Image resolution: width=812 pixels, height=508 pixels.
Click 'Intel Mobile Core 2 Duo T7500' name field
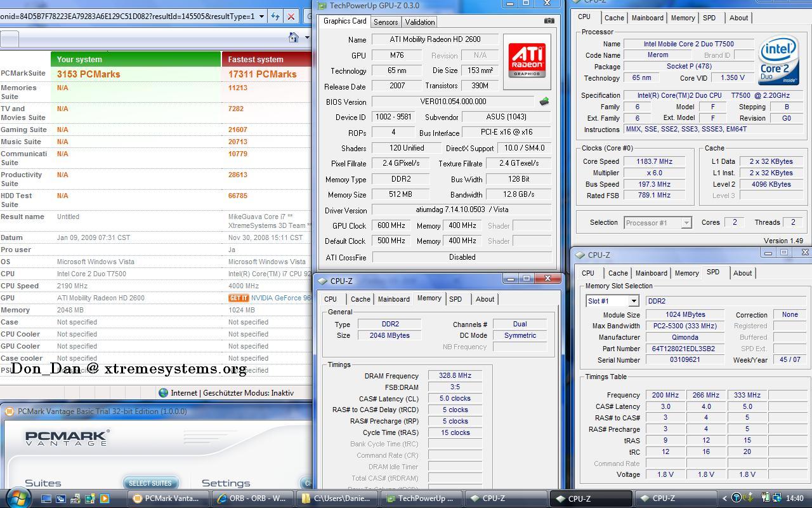tap(689, 44)
